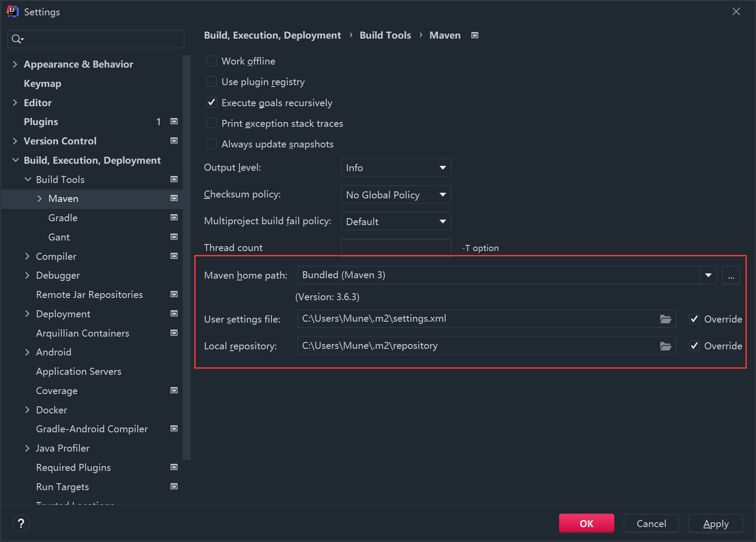The image size is (756, 542).
Task: Click the project-level icon on the Maven tree row
Action: pos(174,198)
